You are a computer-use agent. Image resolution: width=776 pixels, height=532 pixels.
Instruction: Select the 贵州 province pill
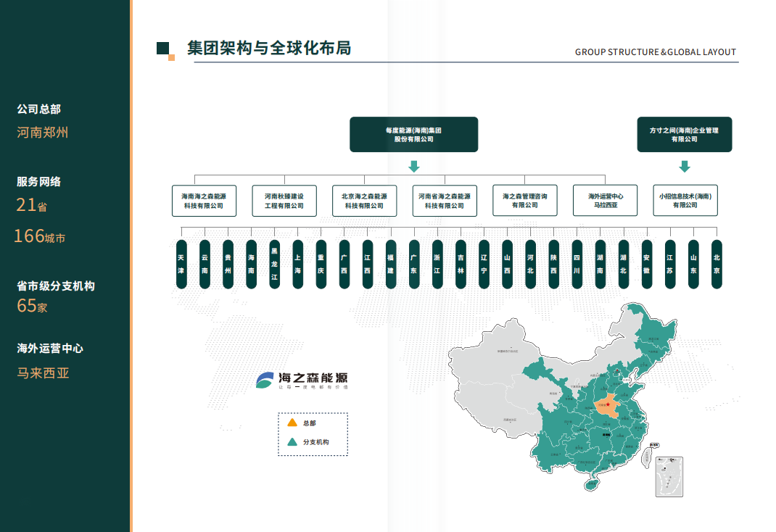pos(228,264)
